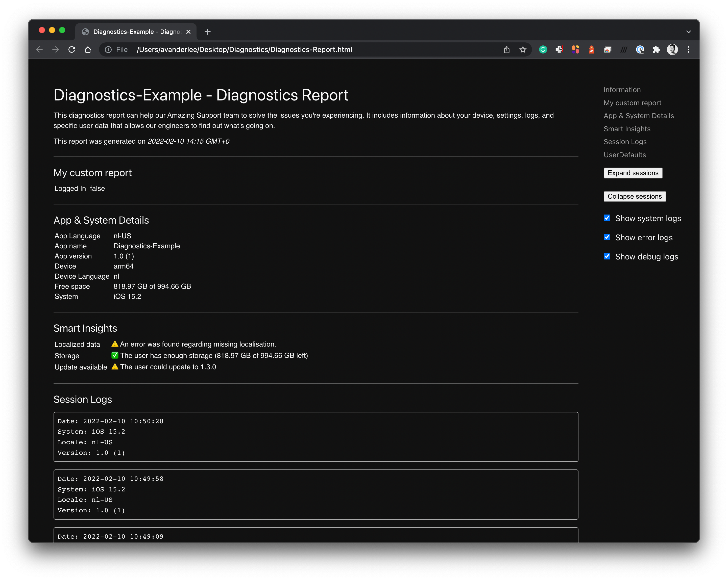
Task: Open the Grammarly extension icon
Action: [543, 50]
